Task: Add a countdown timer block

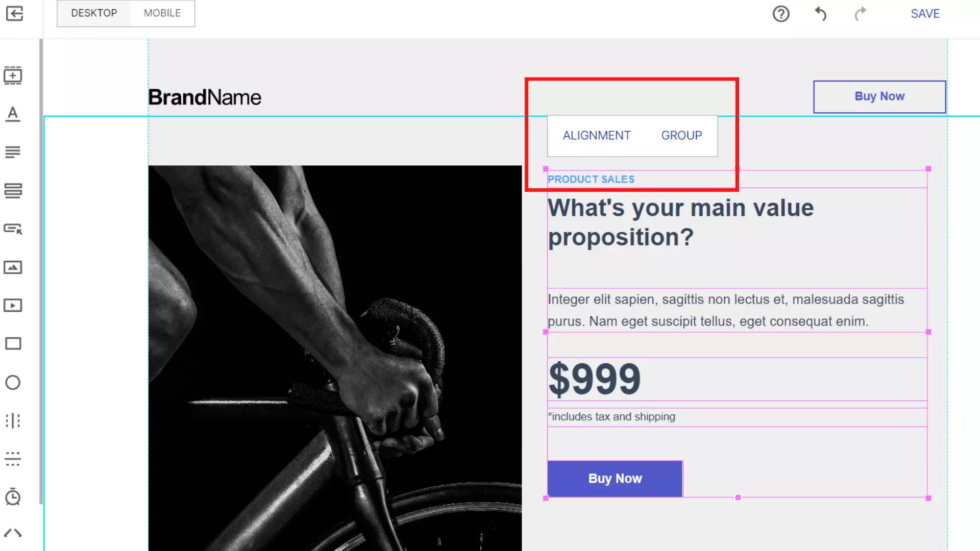Action: (13, 497)
